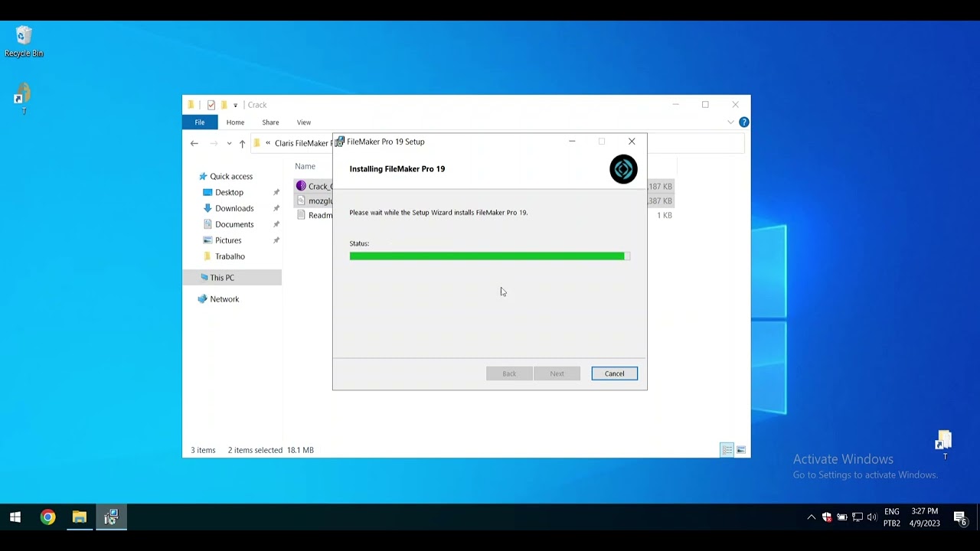The image size is (980, 551).
Task: Open the notification center icon
Action: [x=960, y=518]
